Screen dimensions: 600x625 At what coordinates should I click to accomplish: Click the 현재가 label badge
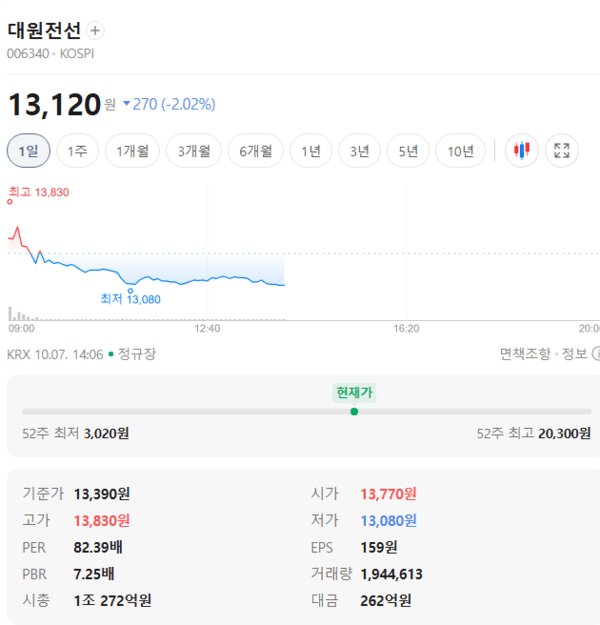[354, 393]
